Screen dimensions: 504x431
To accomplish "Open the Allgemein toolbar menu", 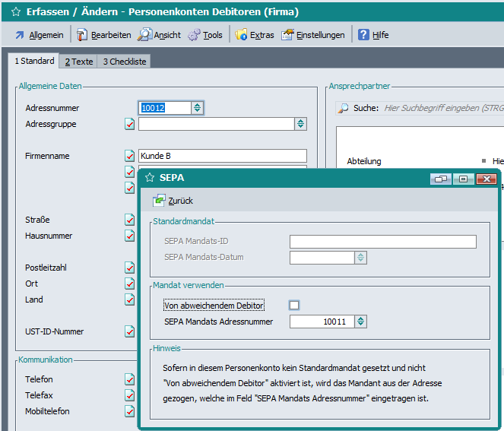I will [x=38, y=35].
